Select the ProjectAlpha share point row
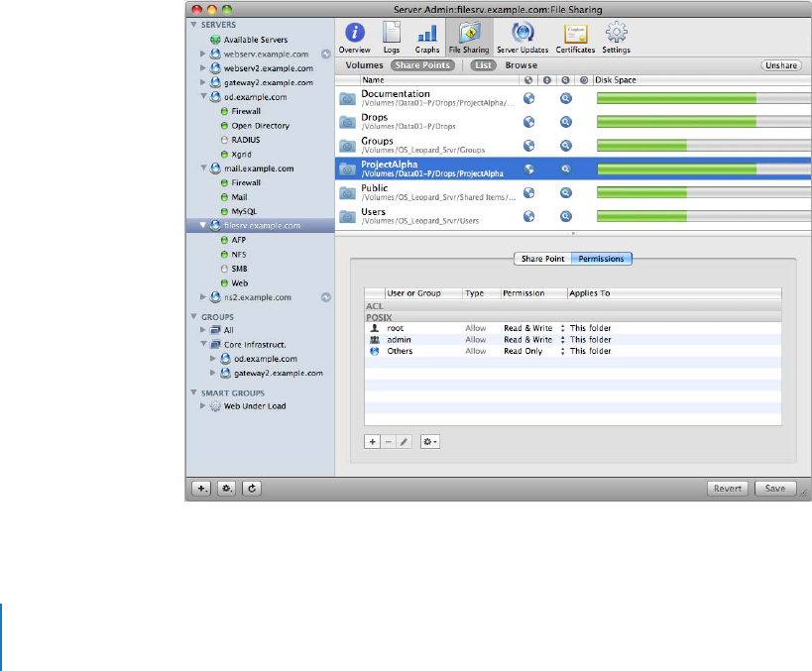The image size is (812, 671). click(573, 168)
